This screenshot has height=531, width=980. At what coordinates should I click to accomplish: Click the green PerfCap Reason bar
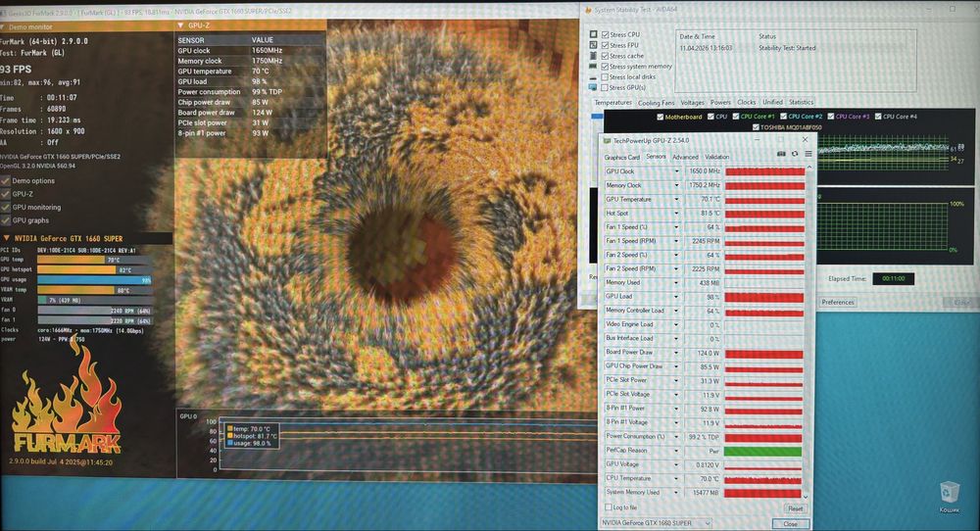(x=763, y=451)
